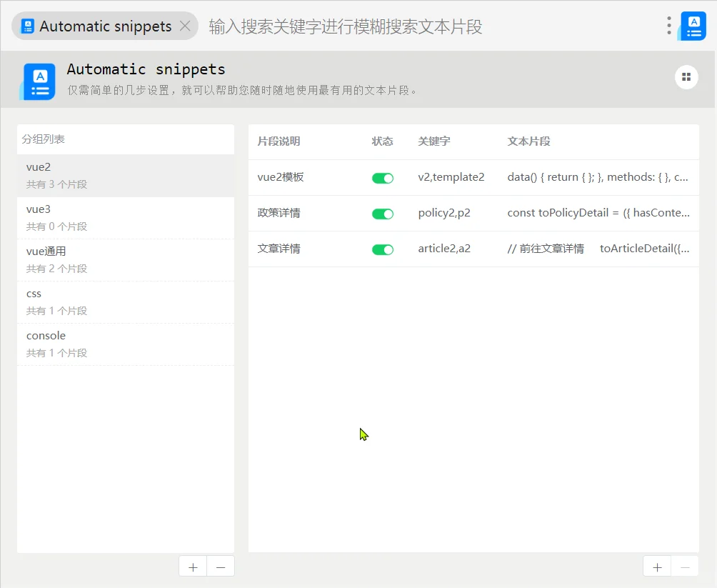717x588 pixels.
Task: Turn off the 政策详情 snippet switch
Action: (x=382, y=213)
